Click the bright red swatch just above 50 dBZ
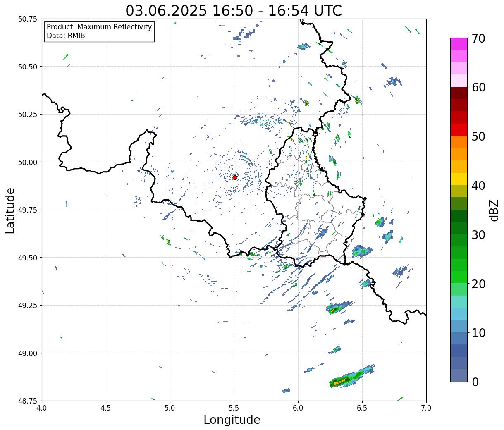The image size is (504, 430). [459, 130]
